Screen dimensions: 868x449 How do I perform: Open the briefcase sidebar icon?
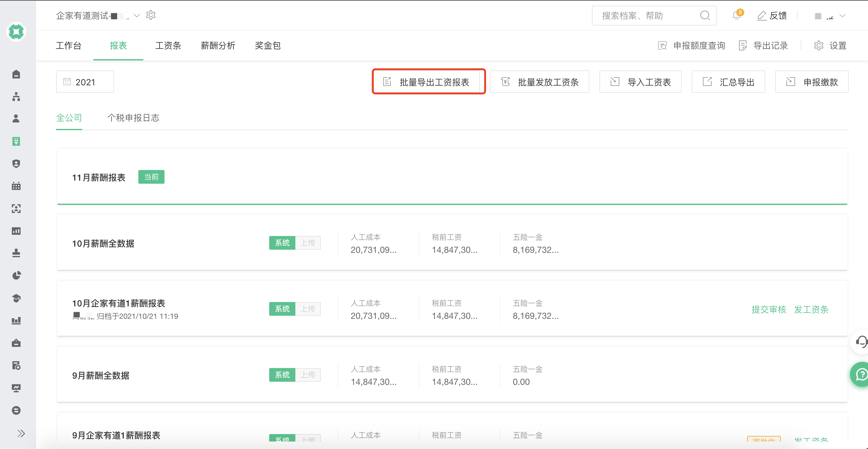(16, 343)
